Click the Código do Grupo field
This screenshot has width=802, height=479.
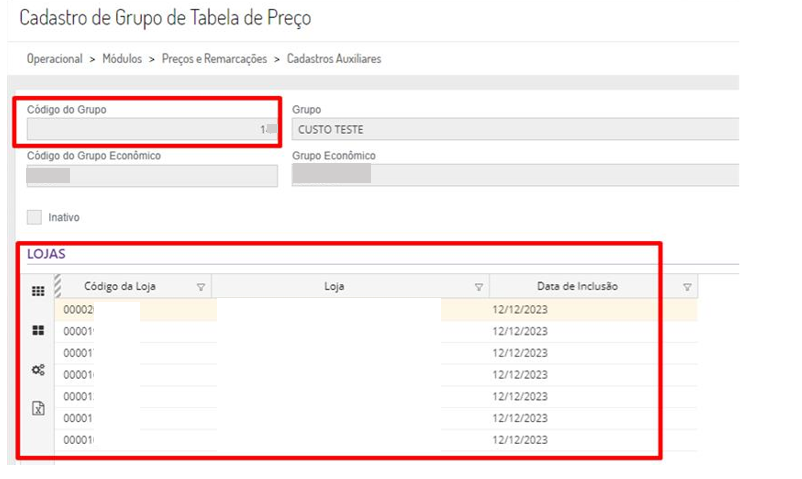(x=150, y=129)
